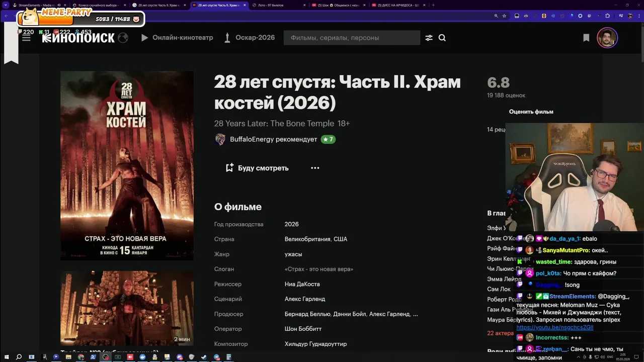The width and height of the screenshot is (644, 362).
Task: Click the search field 'Фильмы, сериалы, персоны'
Action: [x=352, y=38]
